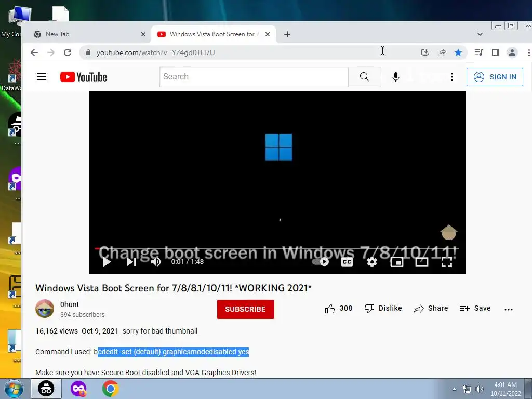Play the video
This screenshot has width=532, height=399.
click(107, 262)
